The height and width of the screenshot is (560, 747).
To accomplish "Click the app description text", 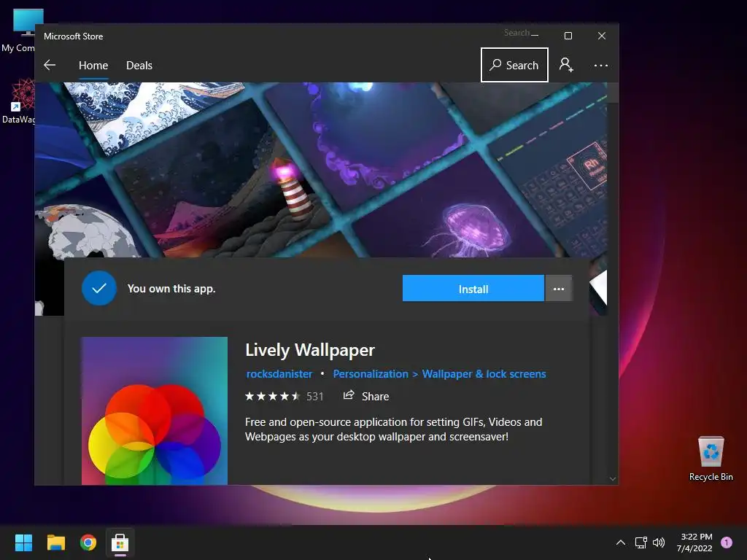I will (393, 429).
